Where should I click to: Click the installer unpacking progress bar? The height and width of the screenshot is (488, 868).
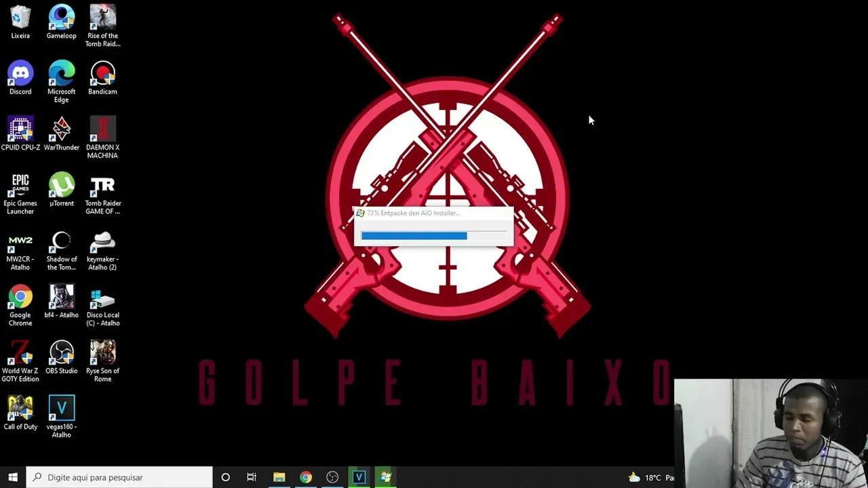(x=433, y=236)
